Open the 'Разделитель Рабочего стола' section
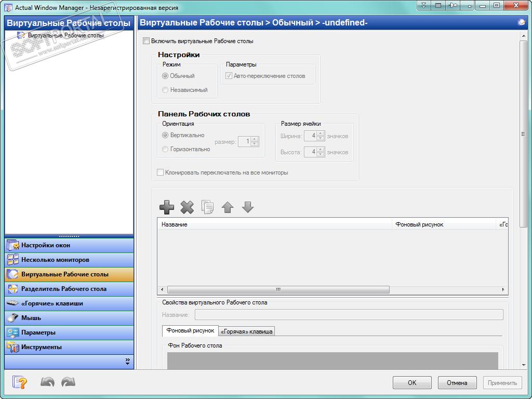The width and height of the screenshot is (532, 399). pyautogui.click(x=69, y=289)
